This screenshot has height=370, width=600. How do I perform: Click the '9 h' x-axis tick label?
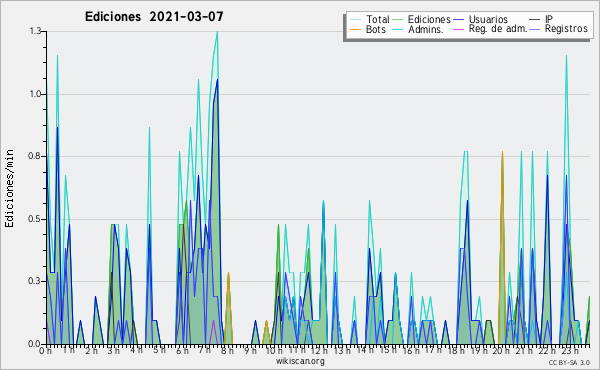[x=250, y=351]
